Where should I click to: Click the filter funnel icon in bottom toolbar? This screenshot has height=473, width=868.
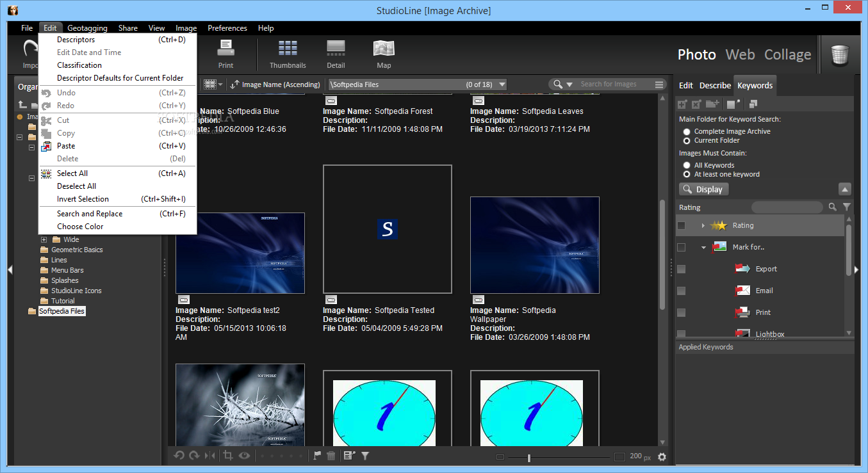coord(365,456)
